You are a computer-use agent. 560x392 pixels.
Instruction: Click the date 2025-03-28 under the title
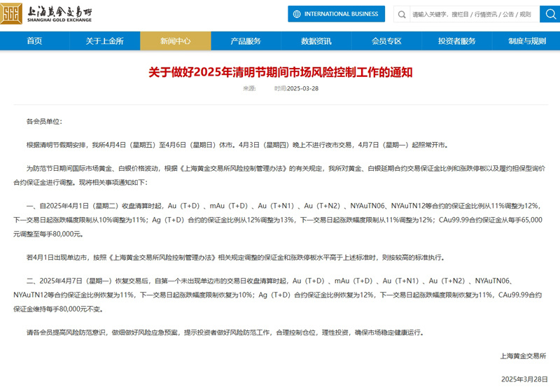coord(302,88)
